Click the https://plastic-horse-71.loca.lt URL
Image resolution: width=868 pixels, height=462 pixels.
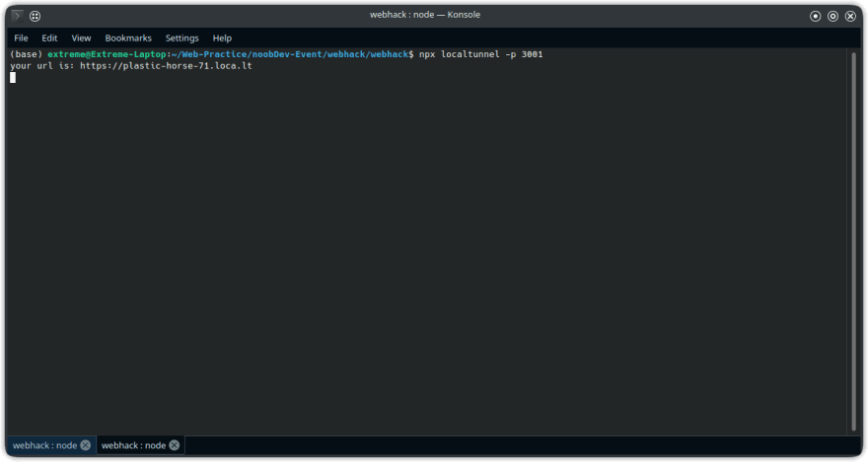tap(166, 66)
